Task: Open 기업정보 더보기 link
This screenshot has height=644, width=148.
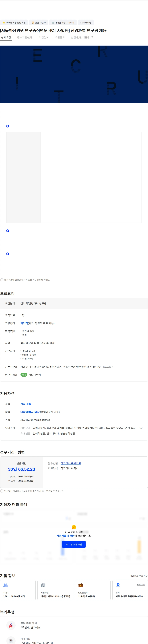Action: [x=138, y=576]
